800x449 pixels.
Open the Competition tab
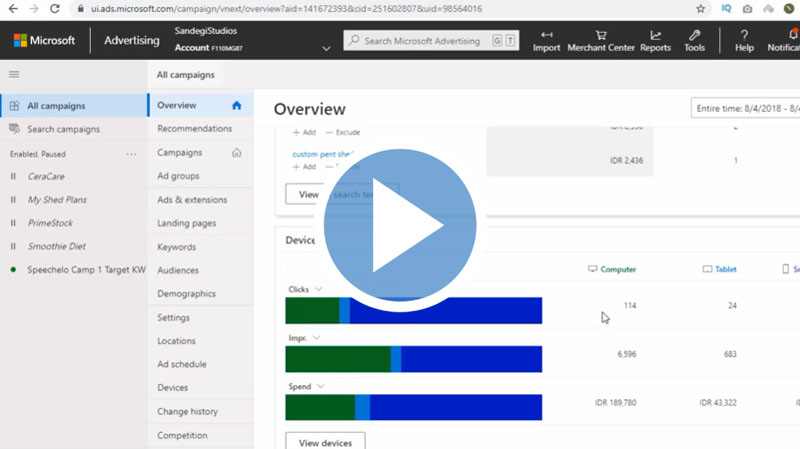point(182,435)
